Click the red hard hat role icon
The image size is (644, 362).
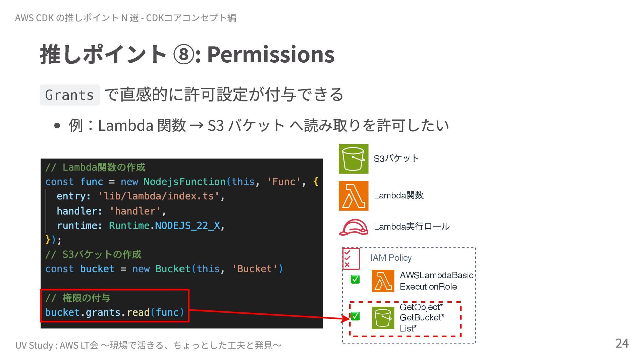pos(353,227)
